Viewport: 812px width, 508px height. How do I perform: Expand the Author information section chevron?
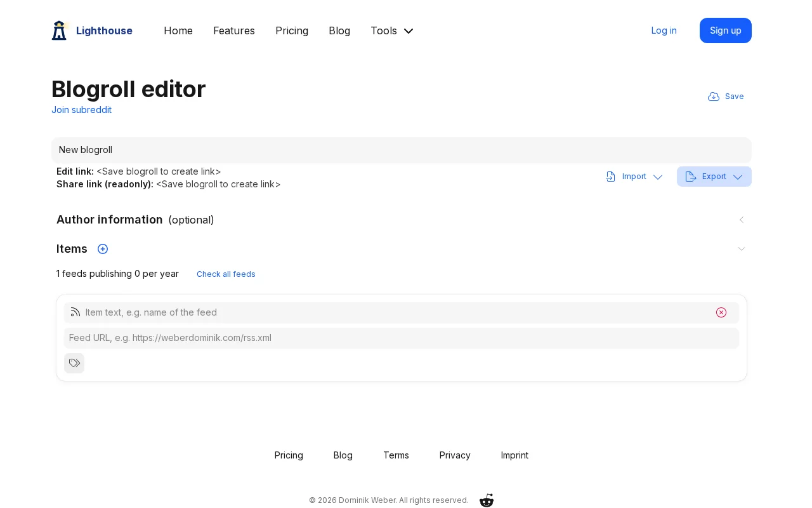[x=742, y=220]
